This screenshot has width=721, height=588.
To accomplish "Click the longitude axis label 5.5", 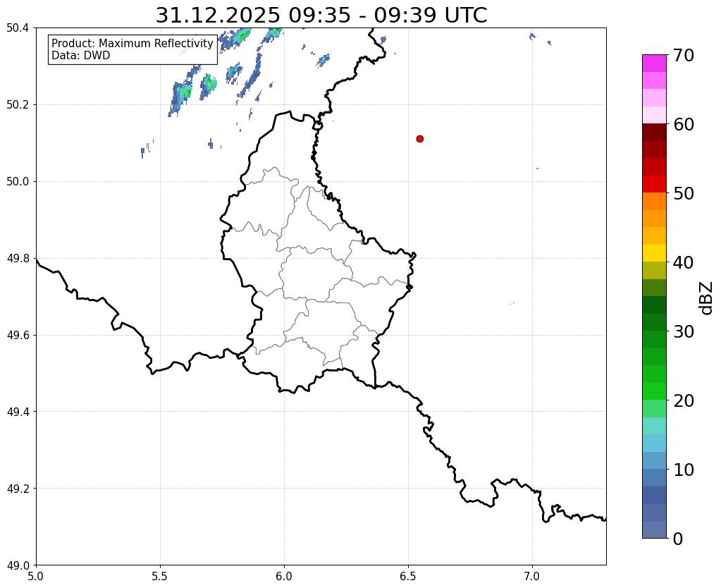I will (160, 576).
